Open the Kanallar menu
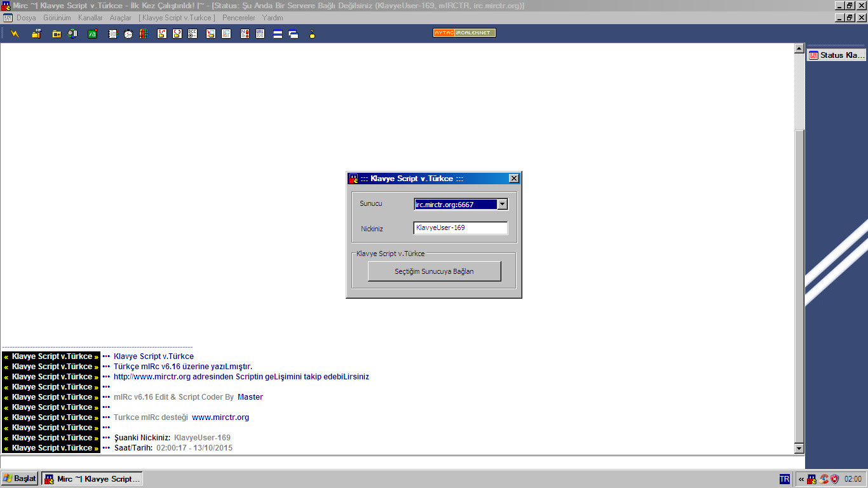Image resolution: width=868 pixels, height=488 pixels. pos(90,18)
